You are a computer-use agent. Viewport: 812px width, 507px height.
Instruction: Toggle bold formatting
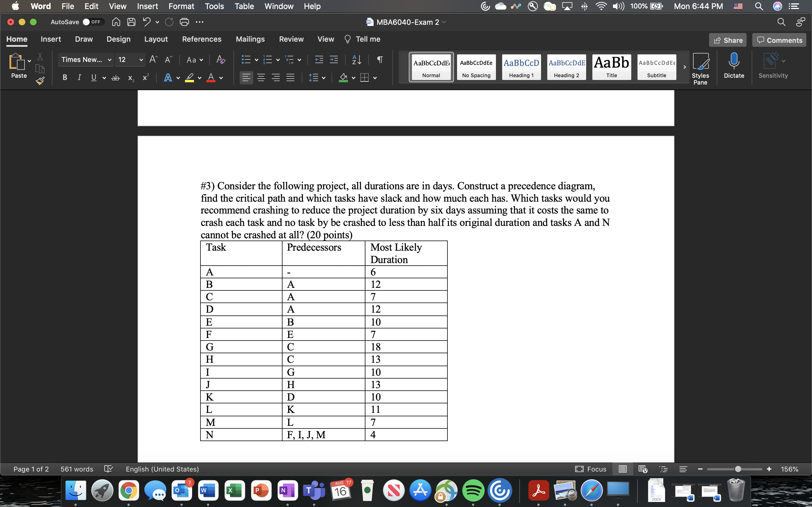pyautogui.click(x=64, y=77)
